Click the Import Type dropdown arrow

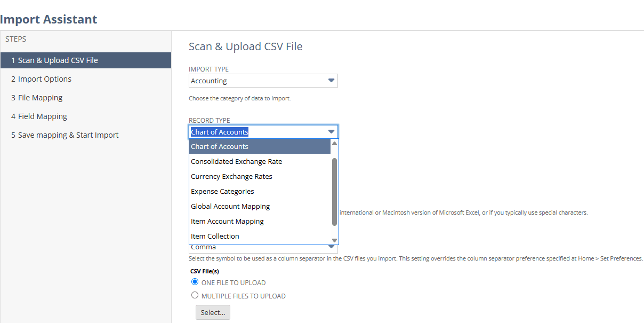coord(331,81)
